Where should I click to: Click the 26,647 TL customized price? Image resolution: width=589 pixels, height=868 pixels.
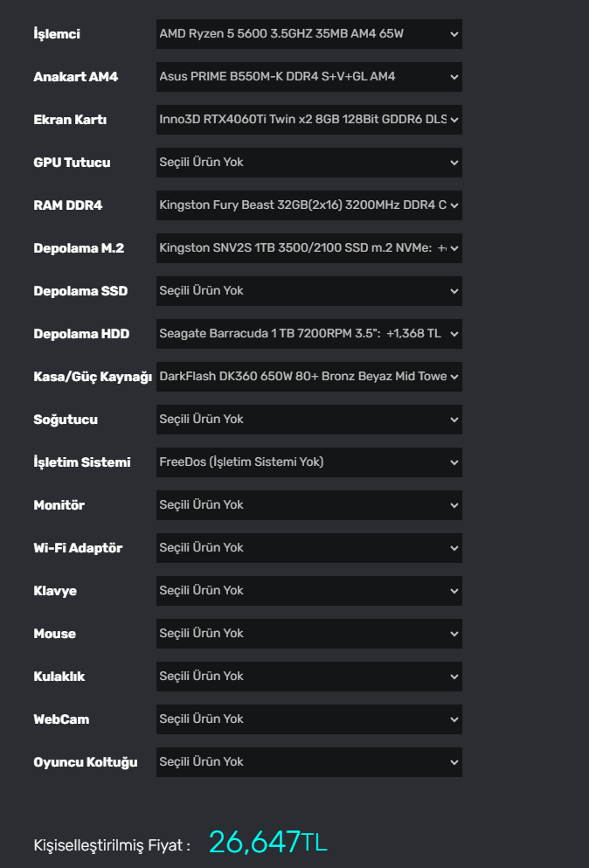(x=267, y=842)
